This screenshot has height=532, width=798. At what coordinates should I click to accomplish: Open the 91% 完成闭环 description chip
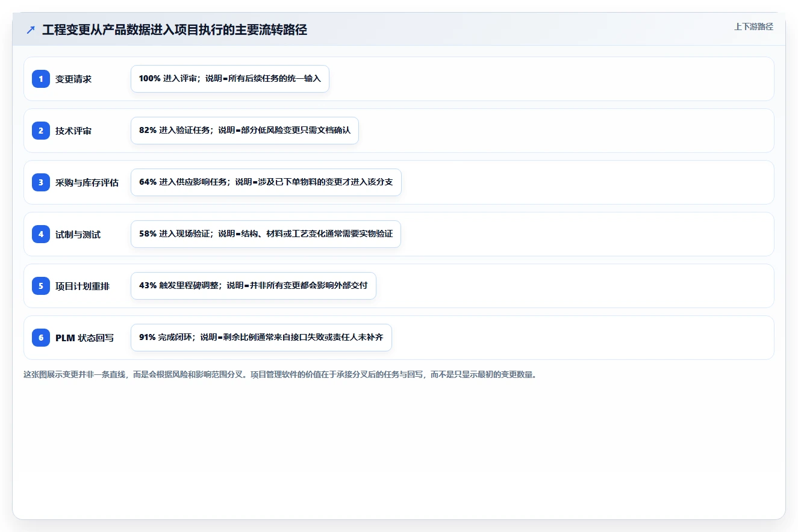click(x=261, y=338)
